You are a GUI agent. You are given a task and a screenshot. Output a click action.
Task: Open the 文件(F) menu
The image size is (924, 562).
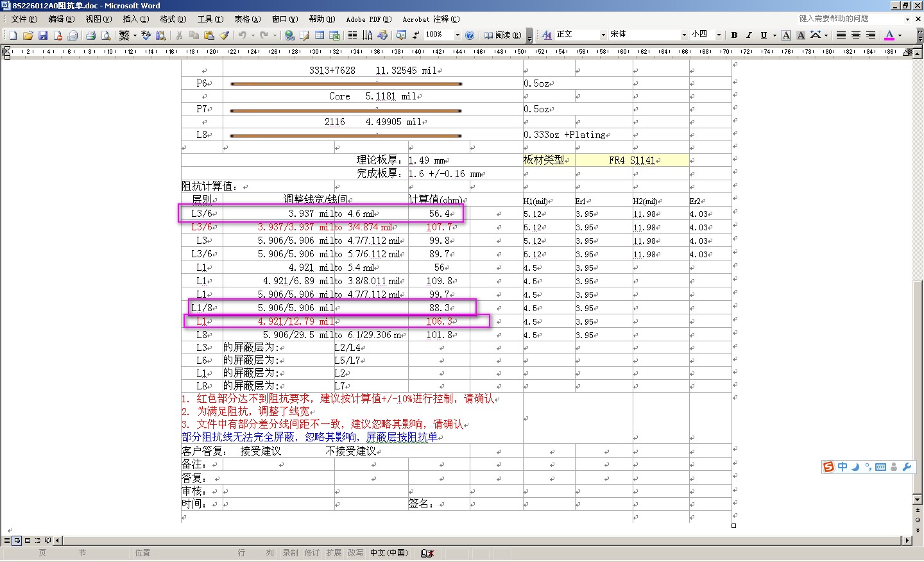tap(24, 19)
